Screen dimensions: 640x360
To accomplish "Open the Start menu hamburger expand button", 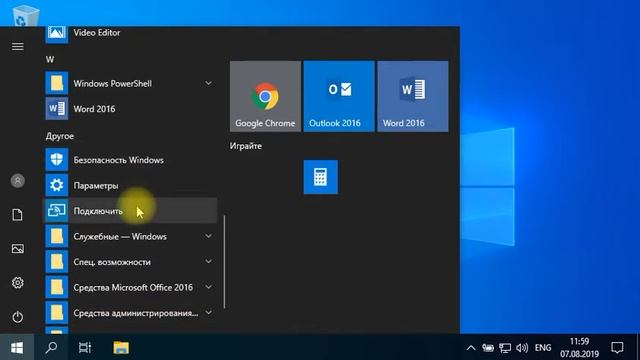I will point(18,47).
